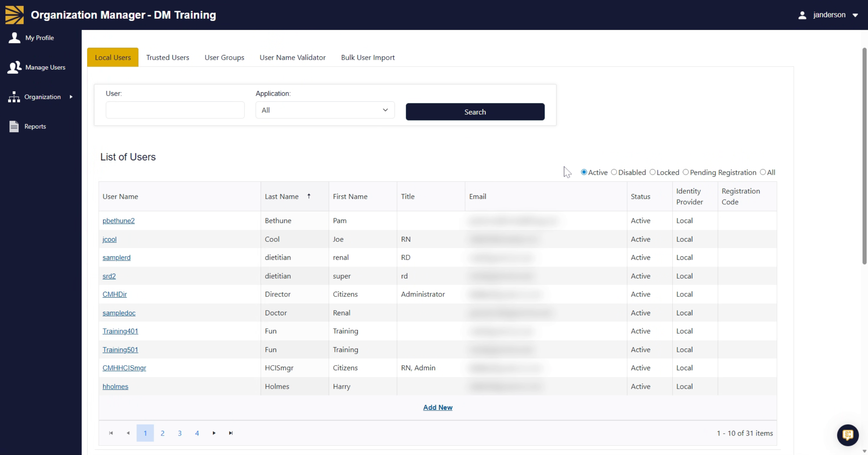Select the Pending Registration radio button
The image size is (868, 455).
point(686,172)
